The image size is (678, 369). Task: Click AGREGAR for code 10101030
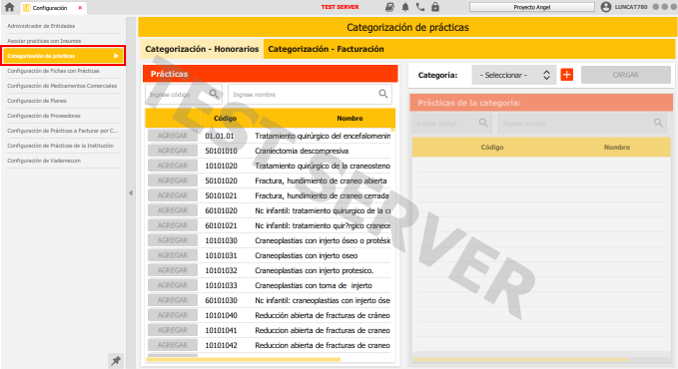(x=173, y=240)
